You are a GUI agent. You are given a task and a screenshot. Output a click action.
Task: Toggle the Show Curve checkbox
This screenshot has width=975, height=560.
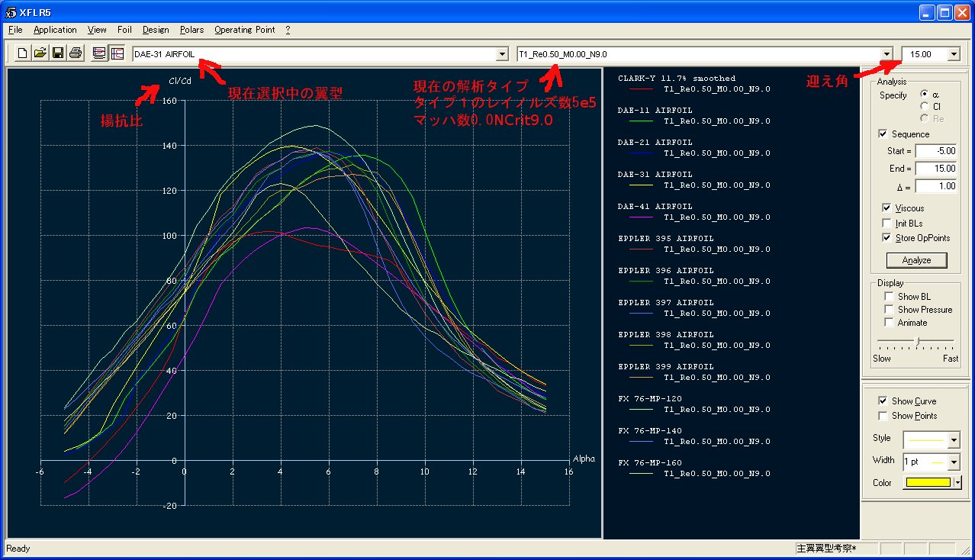click(x=883, y=401)
